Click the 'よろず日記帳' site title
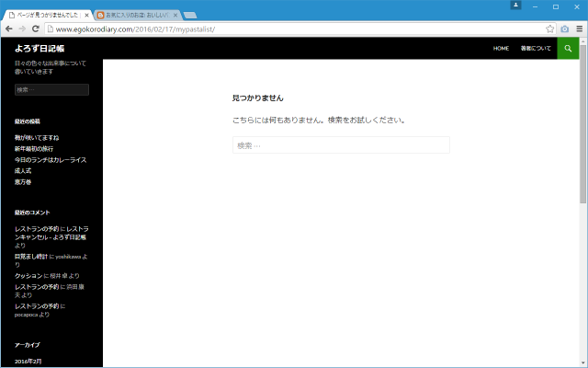 coord(40,48)
